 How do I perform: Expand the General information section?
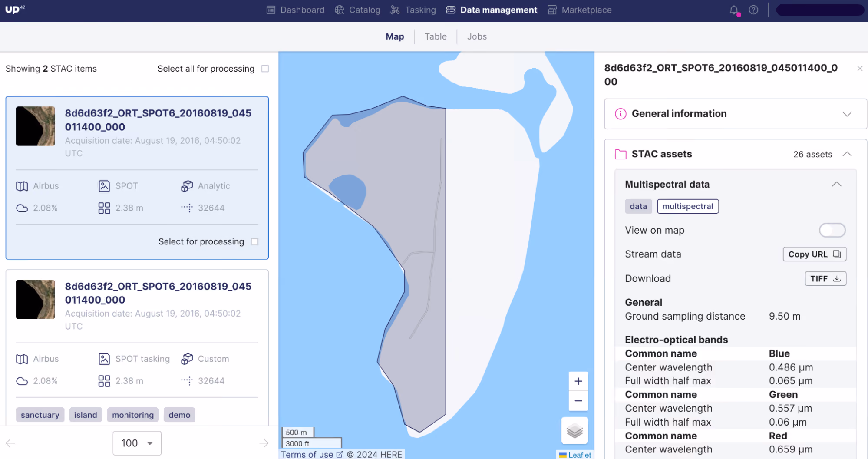pos(847,114)
